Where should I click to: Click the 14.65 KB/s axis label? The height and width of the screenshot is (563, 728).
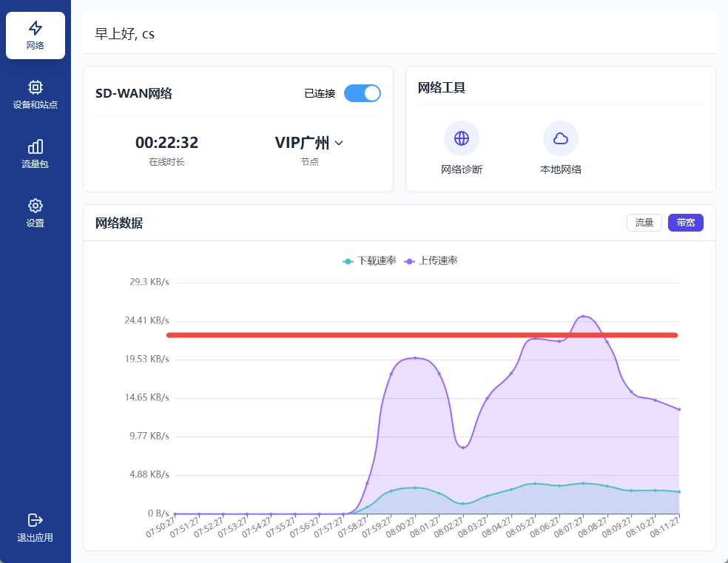pos(146,398)
